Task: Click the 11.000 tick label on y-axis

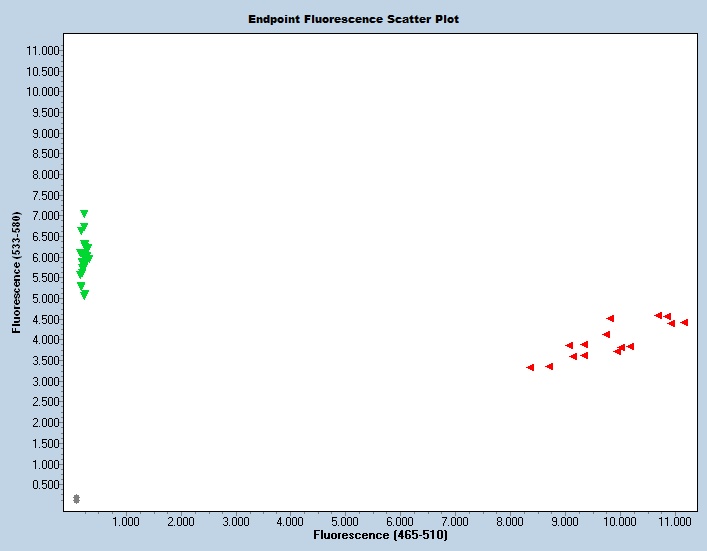Action: coord(42,50)
